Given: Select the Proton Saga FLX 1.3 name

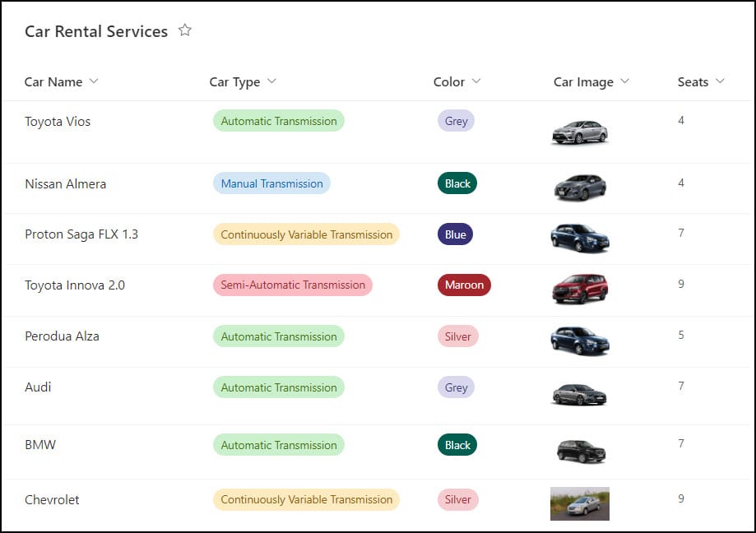Looking at the screenshot, I should [81, 234].
